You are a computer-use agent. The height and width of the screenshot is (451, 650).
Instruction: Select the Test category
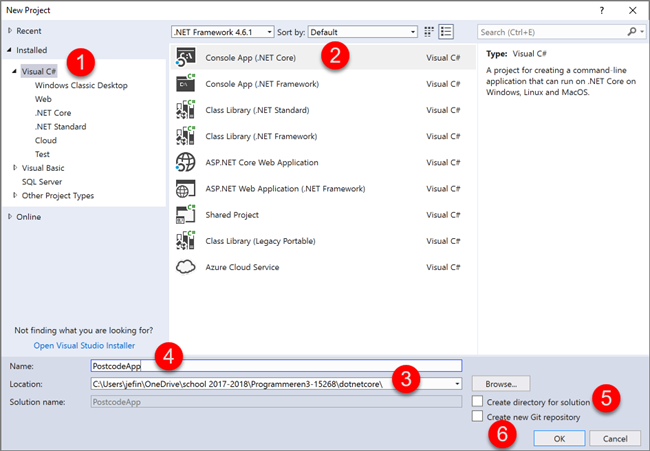pyautogui.click(x=42, y=154)
